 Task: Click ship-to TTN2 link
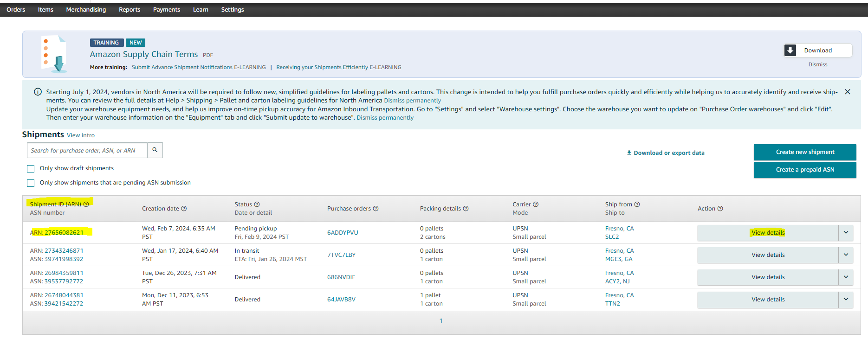point(612,304)
